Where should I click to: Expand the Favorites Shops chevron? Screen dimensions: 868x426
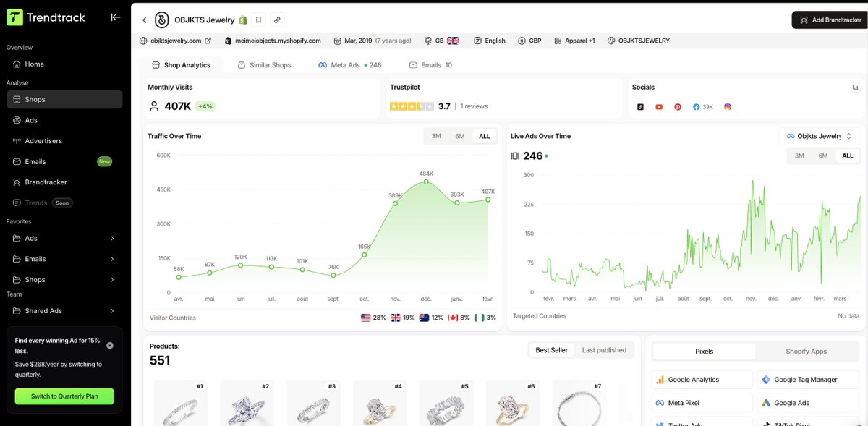112,280
